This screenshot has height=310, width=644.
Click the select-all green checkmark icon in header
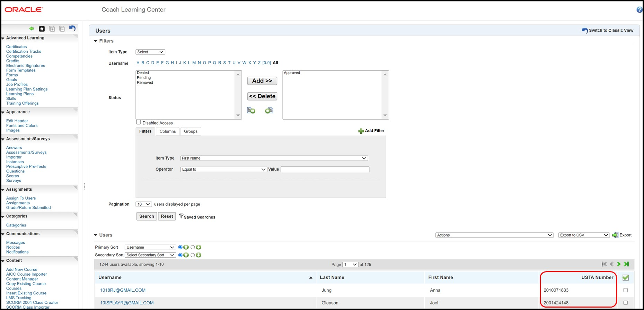[x=626, y=277]
